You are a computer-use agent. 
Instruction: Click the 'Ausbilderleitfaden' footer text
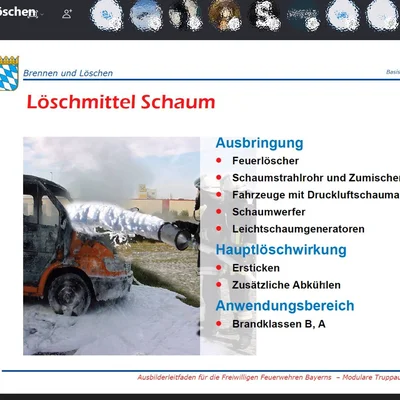pos(234,377)
